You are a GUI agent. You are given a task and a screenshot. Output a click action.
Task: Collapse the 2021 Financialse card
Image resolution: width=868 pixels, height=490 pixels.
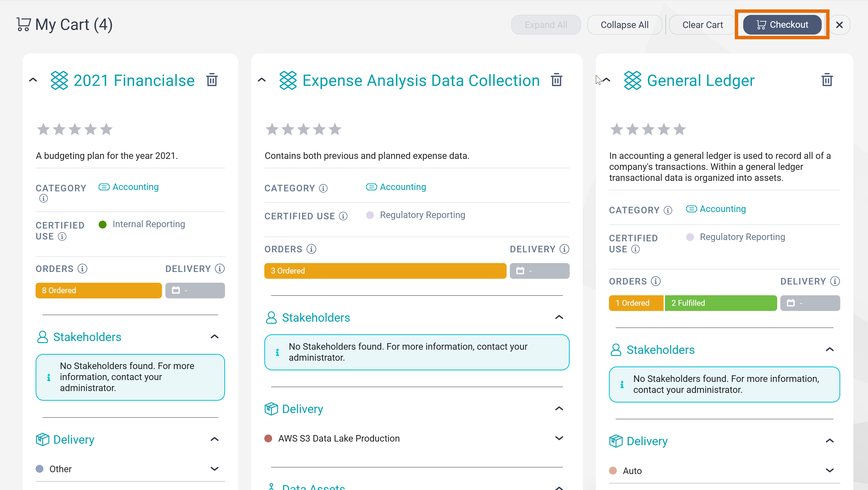click(33, 80)
